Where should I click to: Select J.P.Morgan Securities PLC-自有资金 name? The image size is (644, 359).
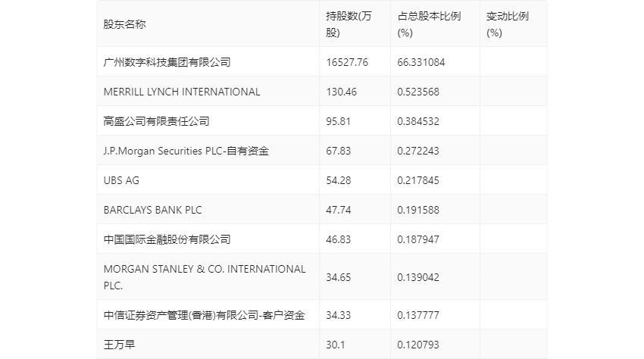click(186, 151)
